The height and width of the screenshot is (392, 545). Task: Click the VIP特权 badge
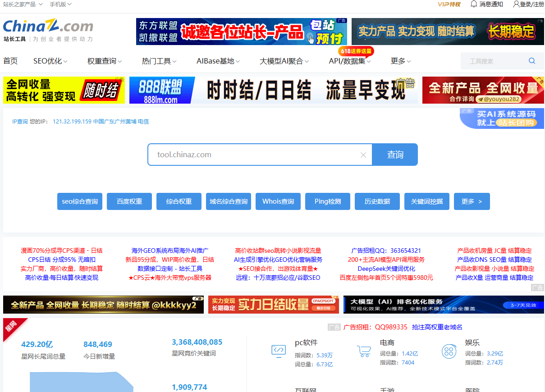449,4
